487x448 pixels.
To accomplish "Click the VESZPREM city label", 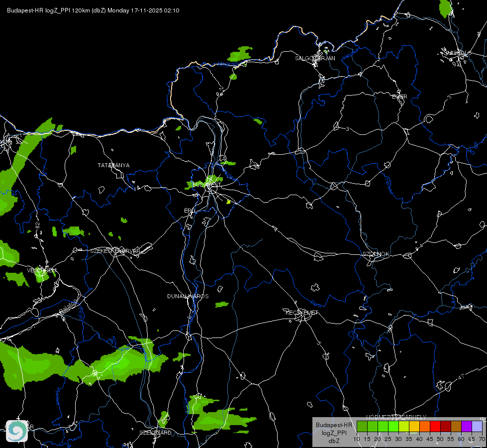I will pos(42,270).
